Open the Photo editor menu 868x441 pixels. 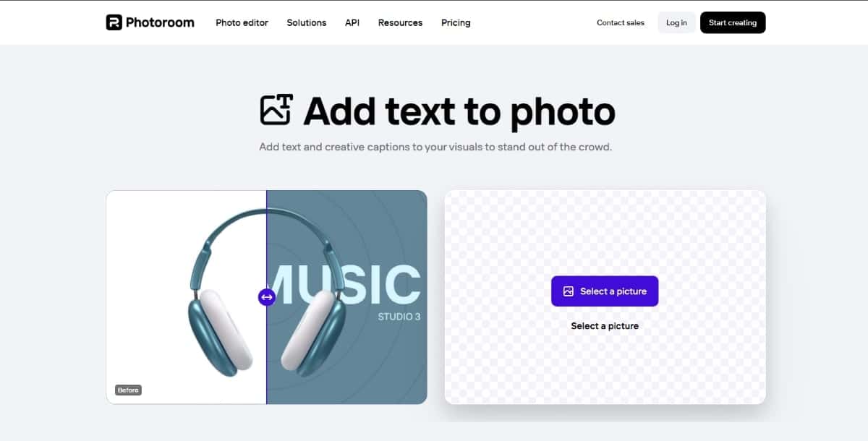tap(242, 22)
